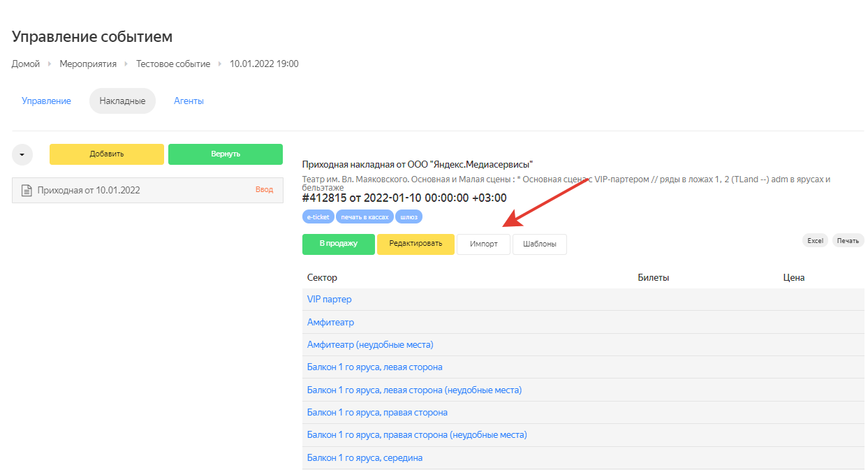Go to Тестовое событие breadcrumb

pos(173,64)
